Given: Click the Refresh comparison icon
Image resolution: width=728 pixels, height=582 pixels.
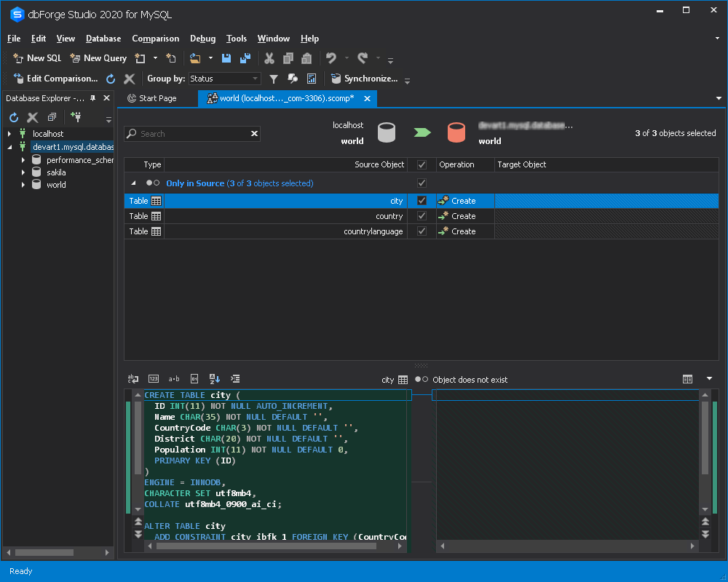Looking at the screenshot, I should [111, 79].
